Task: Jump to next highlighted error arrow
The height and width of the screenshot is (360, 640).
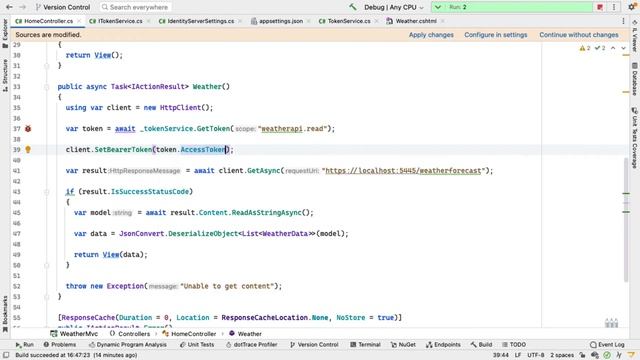Action: pyautogui.click(x=623, y=48)
